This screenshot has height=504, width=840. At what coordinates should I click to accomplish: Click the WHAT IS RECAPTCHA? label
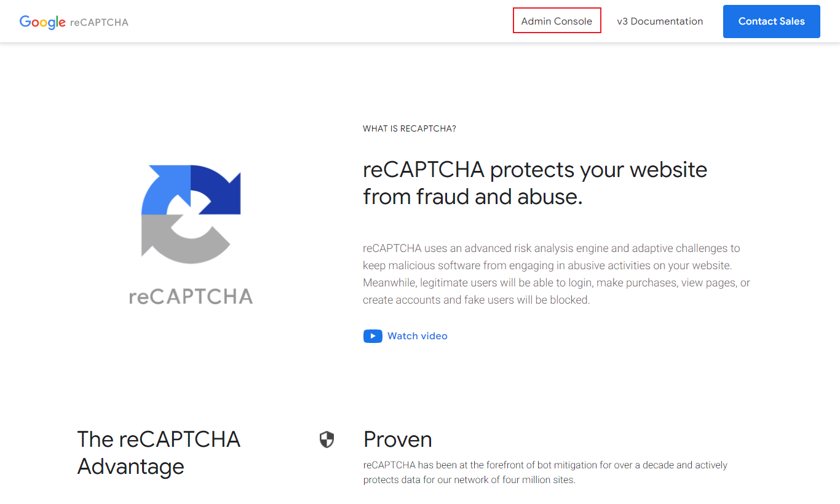click(410, 128)
